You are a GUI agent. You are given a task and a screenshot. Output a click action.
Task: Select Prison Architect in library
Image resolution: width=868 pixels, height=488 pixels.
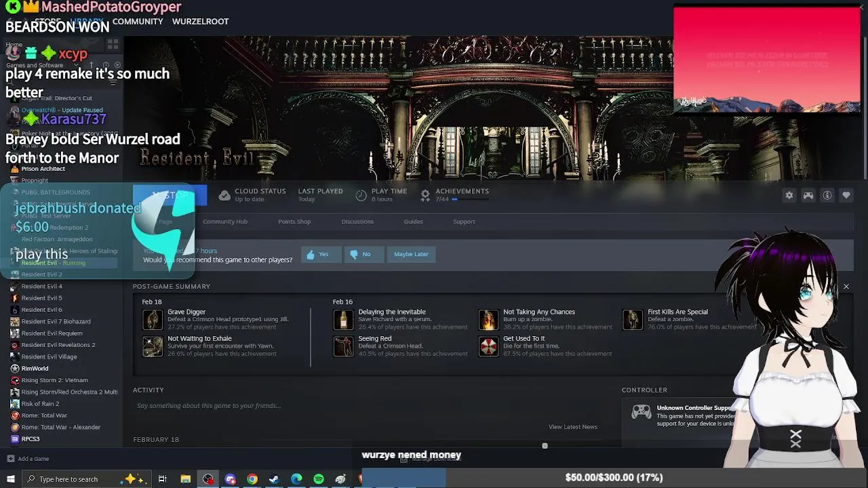43,169
